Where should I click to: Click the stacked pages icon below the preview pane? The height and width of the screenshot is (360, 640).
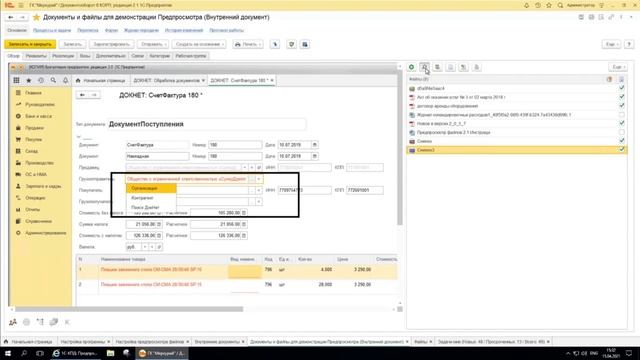(x=53, y=322)
